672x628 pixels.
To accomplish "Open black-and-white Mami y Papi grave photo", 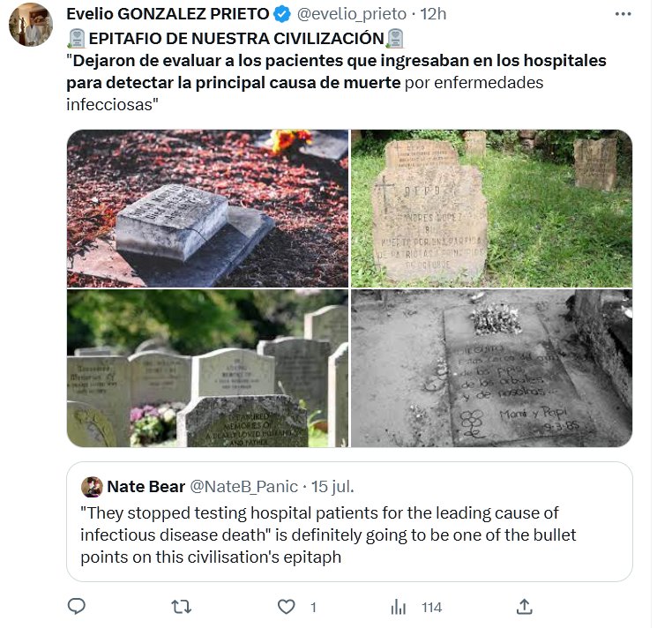I will tap(491, 368).
